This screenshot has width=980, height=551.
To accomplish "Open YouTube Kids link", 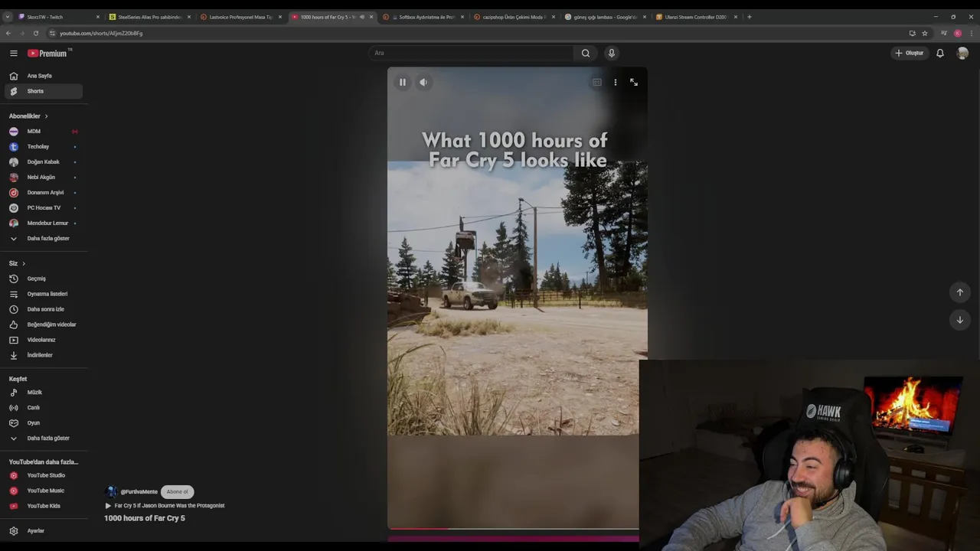I will point(44,506).
